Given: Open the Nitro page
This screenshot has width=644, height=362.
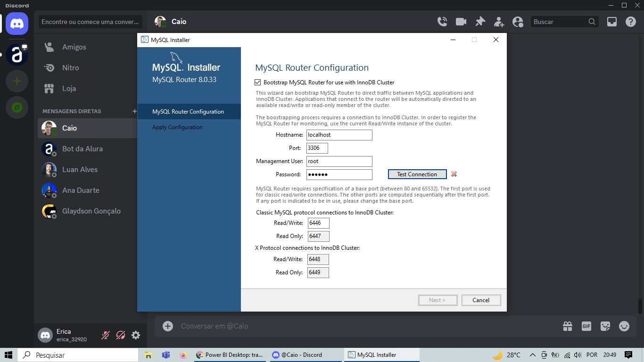Looking at the screenshot, I should click(87, 68).
